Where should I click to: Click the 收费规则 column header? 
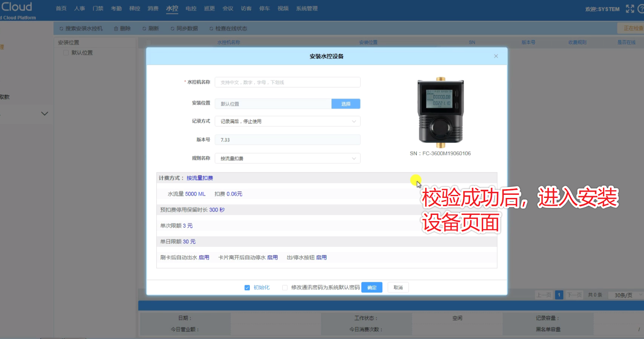[577, 42]
